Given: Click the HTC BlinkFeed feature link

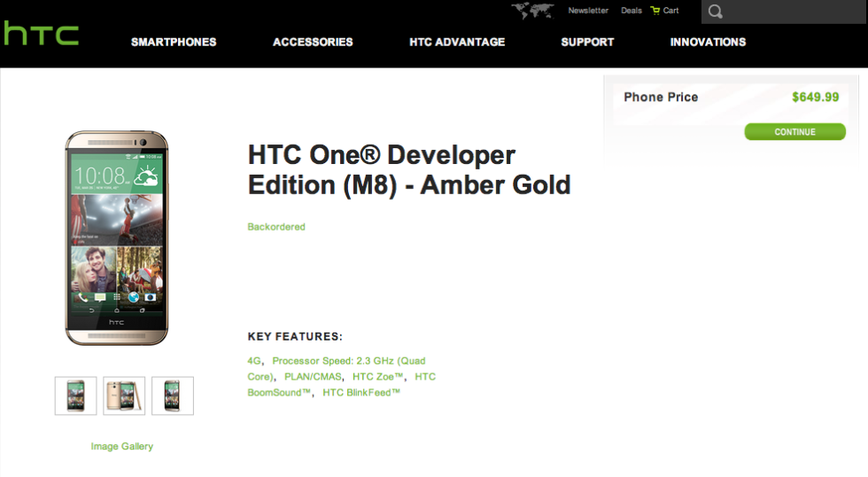Looking at the screenshot, I should pyautogui.click(x=361, y=392).
